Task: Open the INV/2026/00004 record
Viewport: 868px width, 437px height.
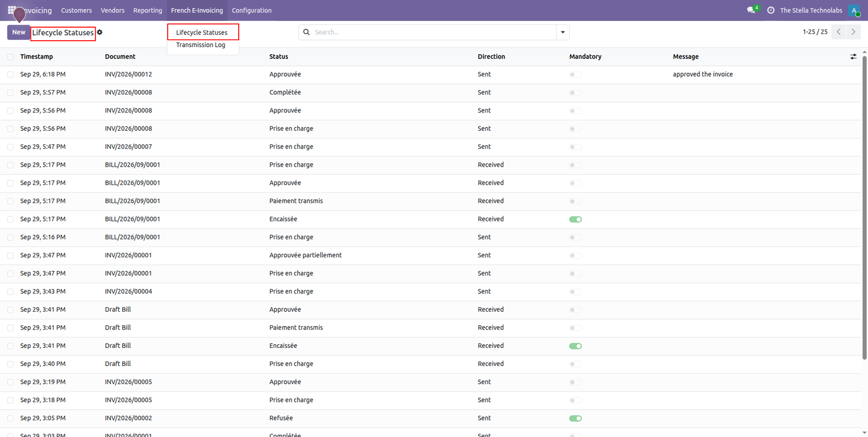Action: click(129, 292)
